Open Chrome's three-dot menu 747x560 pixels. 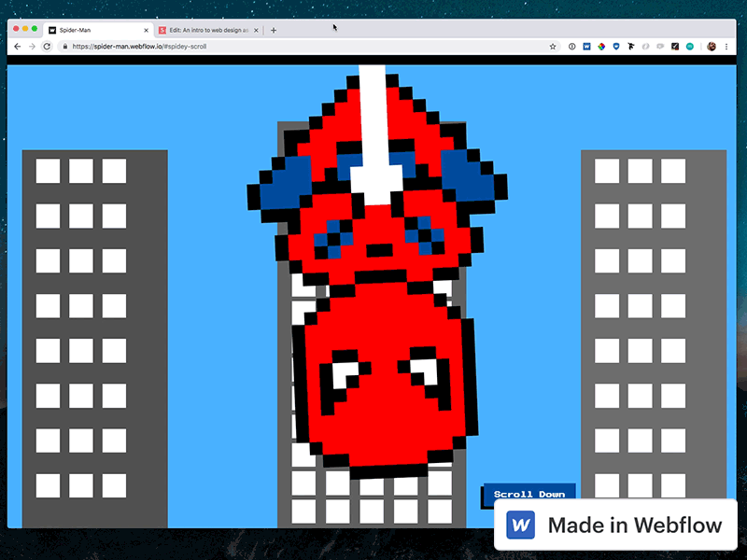(726, 45)
